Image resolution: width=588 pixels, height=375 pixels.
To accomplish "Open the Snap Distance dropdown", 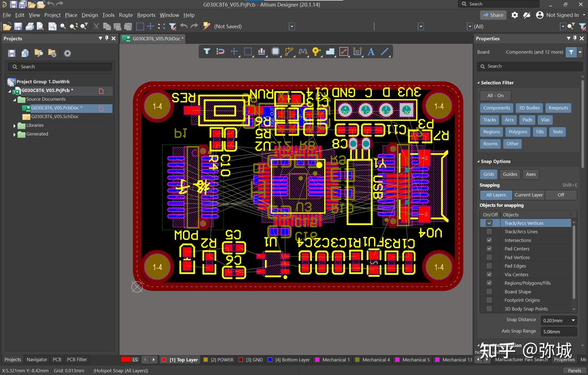I will click(x=573, y=320).
